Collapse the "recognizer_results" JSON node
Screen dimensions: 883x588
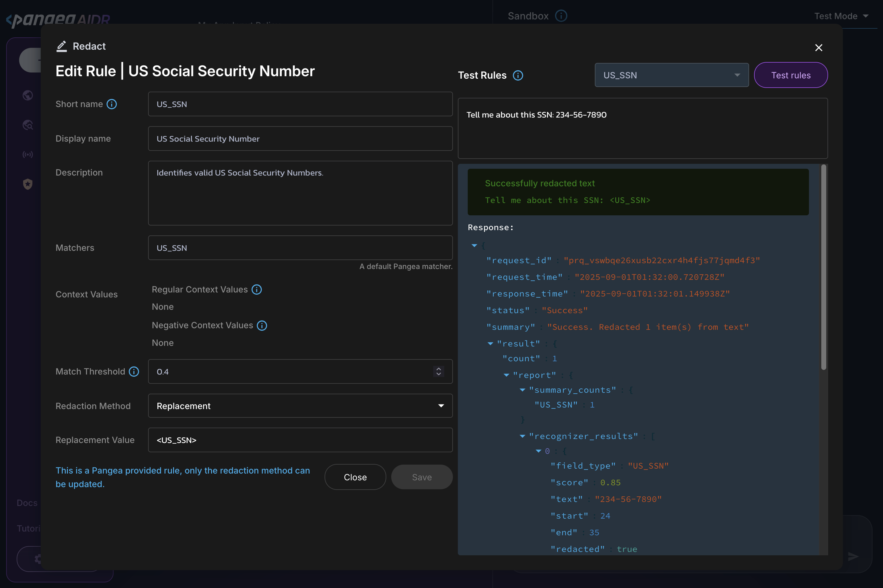(522, 437)
